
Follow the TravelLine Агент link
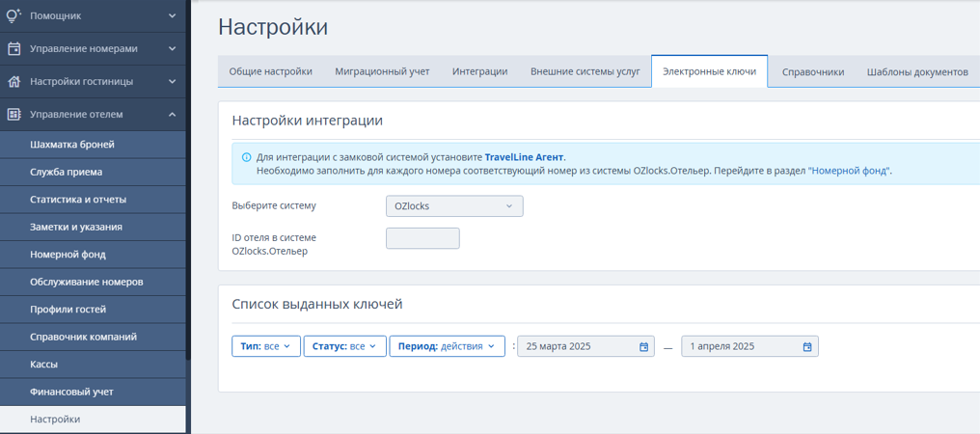[524, 157]
